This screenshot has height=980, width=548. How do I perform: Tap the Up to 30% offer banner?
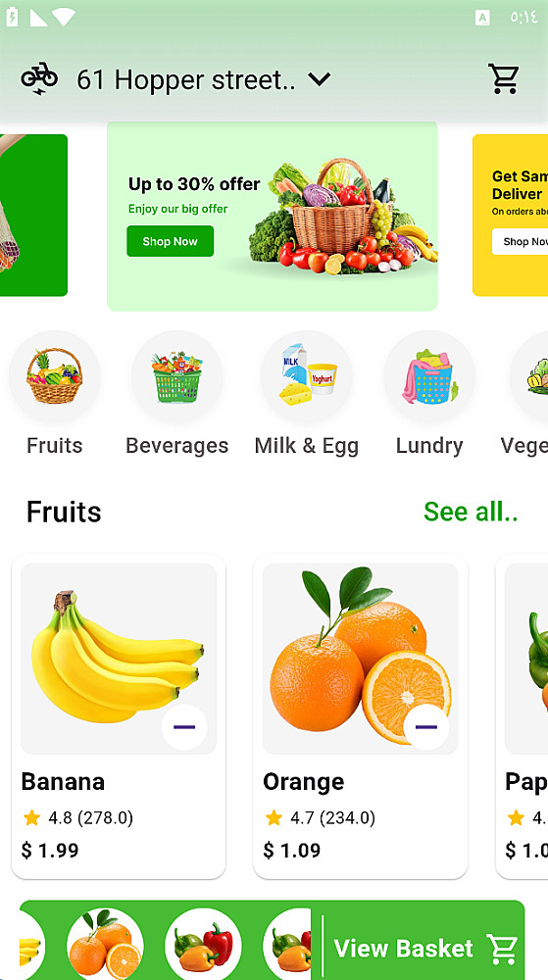pos(273,216)
